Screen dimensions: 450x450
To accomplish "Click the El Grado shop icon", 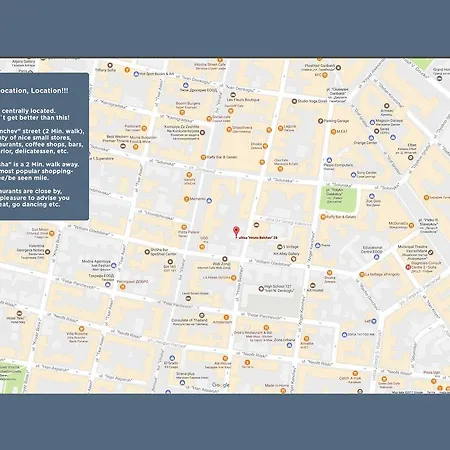I will click(172, 358).
